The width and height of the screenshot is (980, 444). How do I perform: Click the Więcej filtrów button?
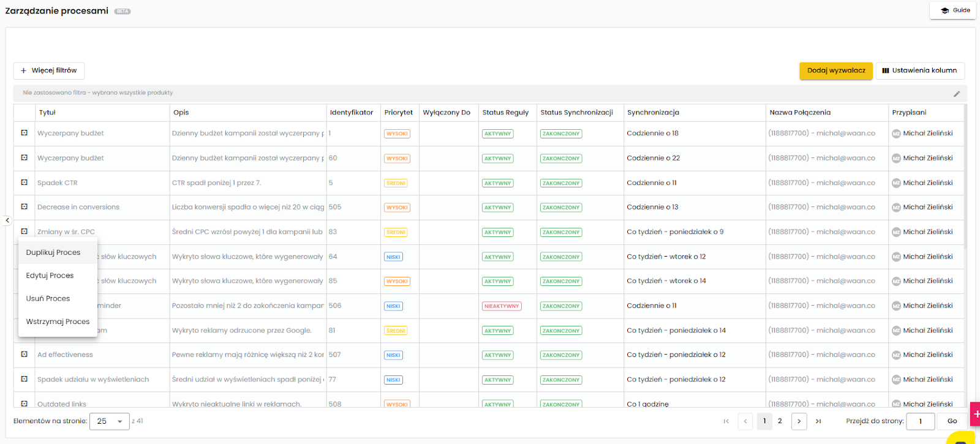pos(49,70)
